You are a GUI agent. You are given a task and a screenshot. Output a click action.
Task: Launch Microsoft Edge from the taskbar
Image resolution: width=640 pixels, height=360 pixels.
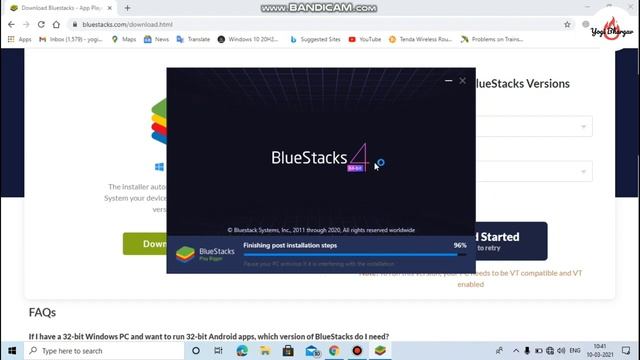[x=242, y=351]
